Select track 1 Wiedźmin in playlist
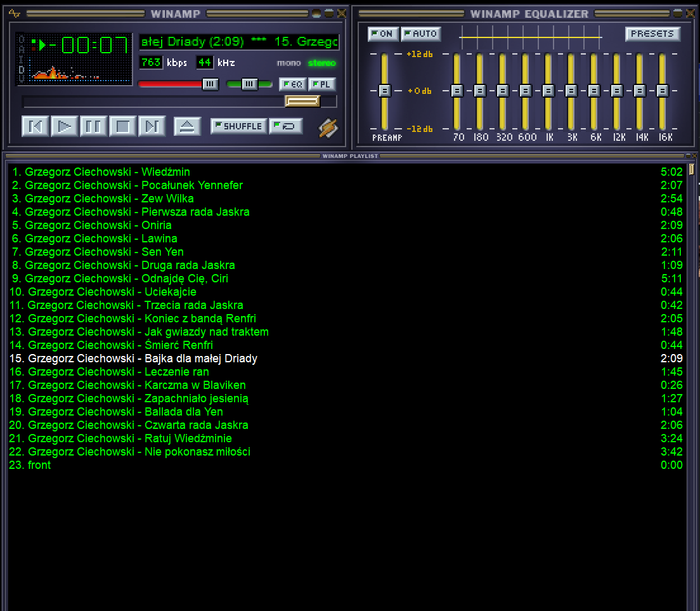Image resolution: width=700 pixels, height=611 pixels. (101, 172)
